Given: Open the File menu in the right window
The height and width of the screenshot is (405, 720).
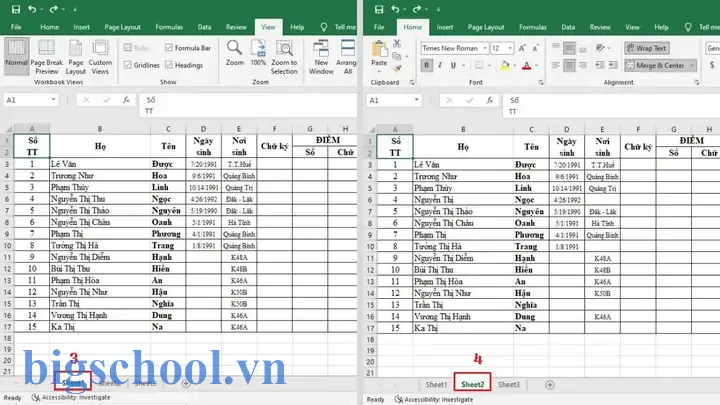Looking at the screenshot, I should coord(379,27).
